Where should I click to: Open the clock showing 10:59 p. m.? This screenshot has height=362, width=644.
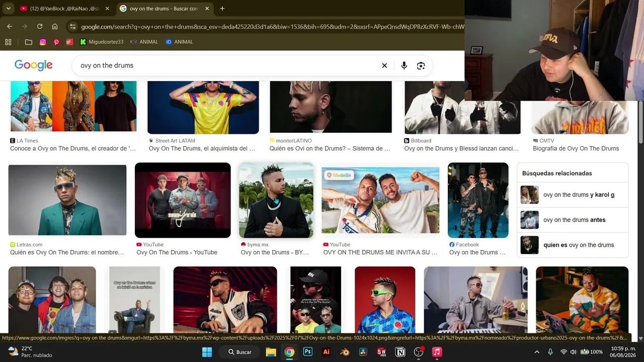click(623, 352)
